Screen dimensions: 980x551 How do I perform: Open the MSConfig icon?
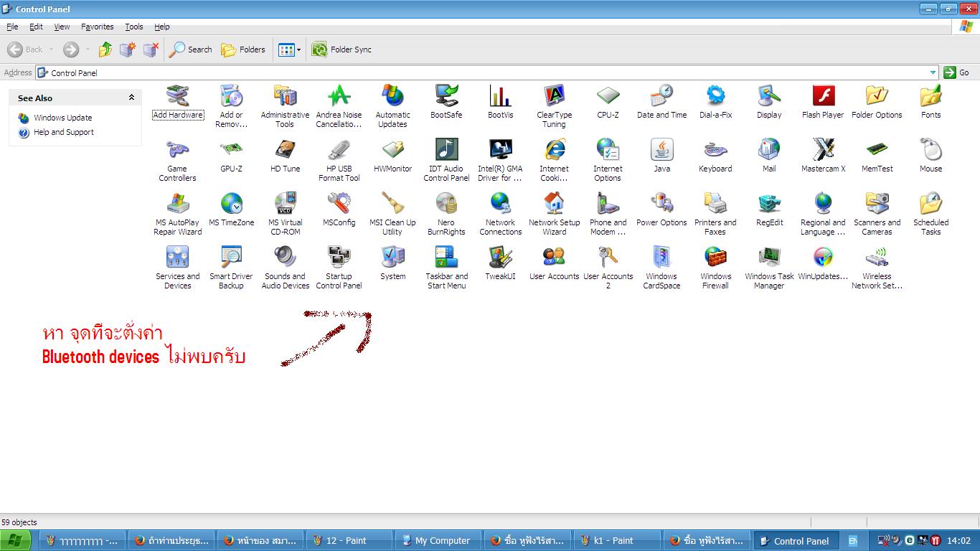[339, 210]
